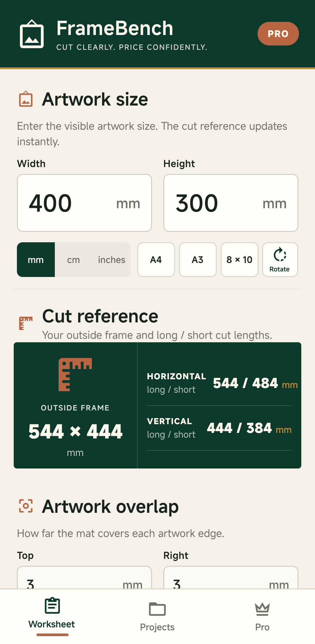
Task: Click the FrameBench app title
Action: pos(115,28)
